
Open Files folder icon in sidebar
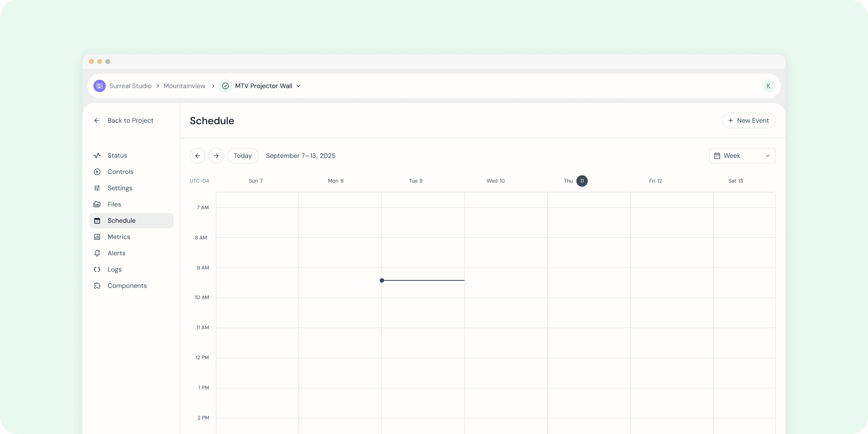click(x=97, y=204)
